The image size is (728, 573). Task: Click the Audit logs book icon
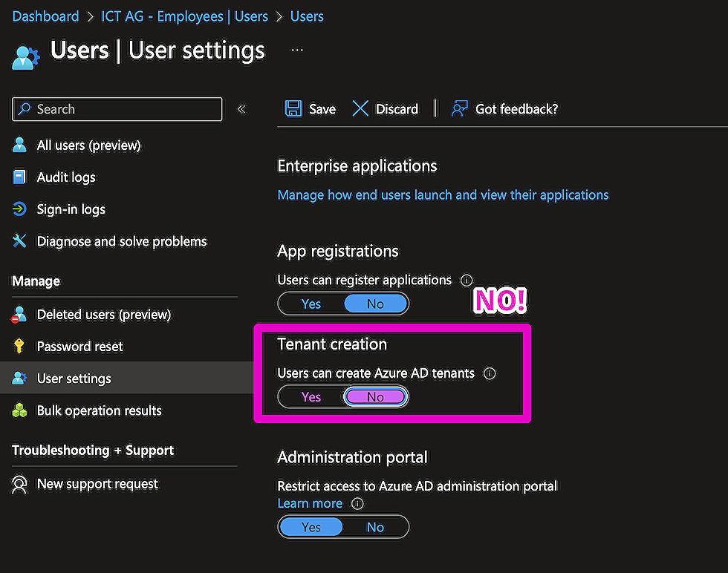(x=19, y=177)
